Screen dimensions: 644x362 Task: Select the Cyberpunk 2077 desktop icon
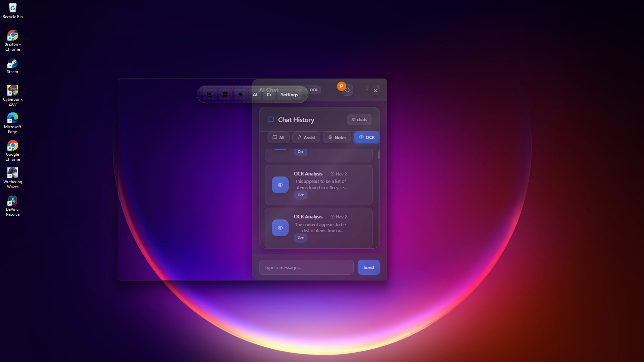(12, 95)
